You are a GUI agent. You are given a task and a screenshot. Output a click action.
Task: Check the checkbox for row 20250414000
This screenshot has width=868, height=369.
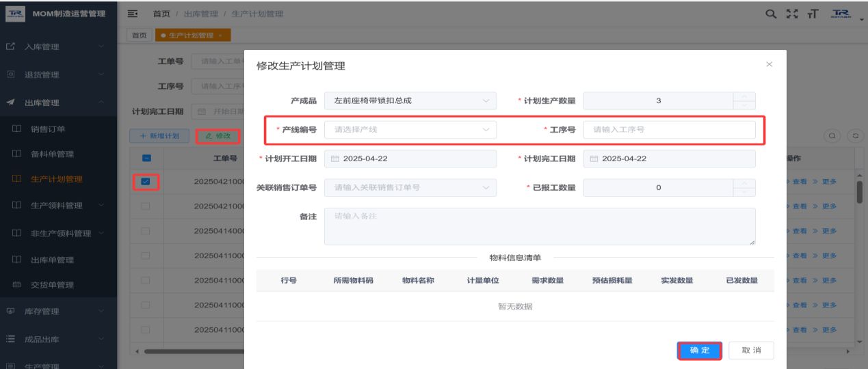point(146,231)
